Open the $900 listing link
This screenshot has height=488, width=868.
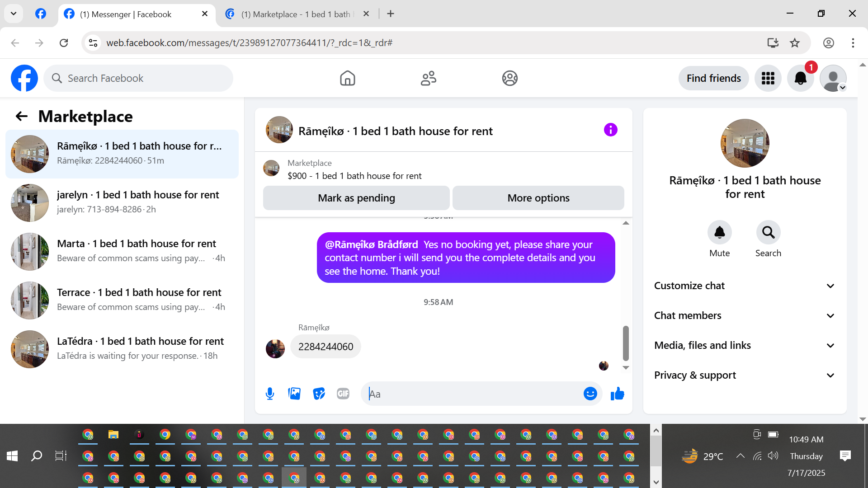[x=354, y=176]
